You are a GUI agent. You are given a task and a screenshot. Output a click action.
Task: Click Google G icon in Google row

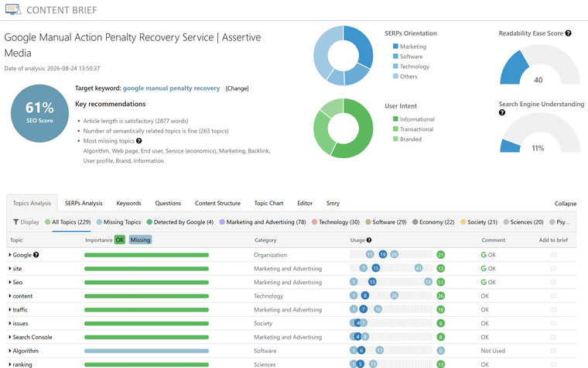coord(484,255)
